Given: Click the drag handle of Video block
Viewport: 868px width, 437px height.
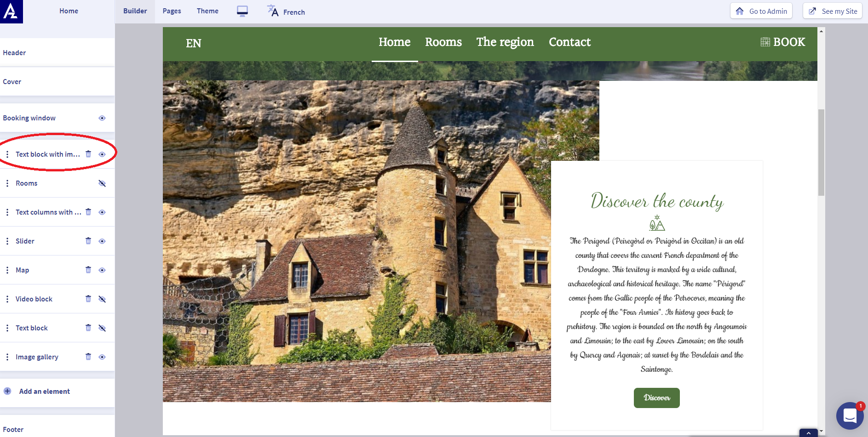Looking at the screenshot, I should 7,299.
